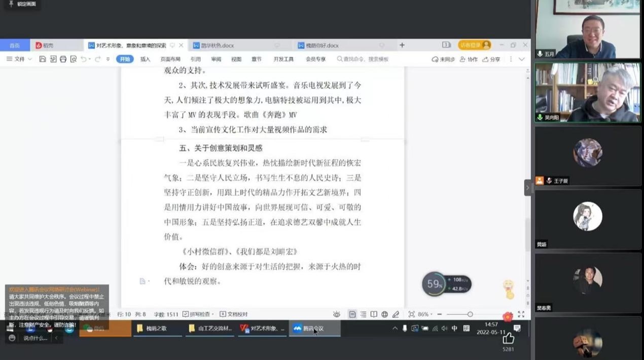Click the save icon in quick toolbar
This screenshot has width=644, height=360.
[43, 59]
